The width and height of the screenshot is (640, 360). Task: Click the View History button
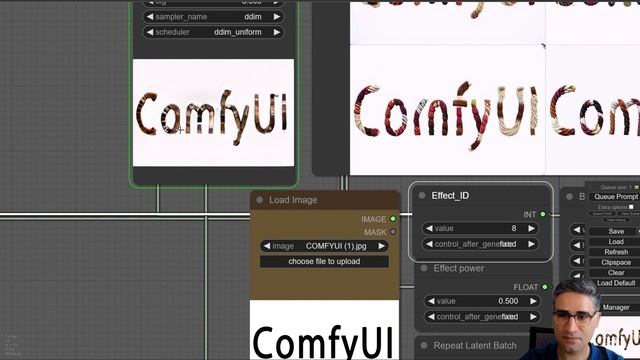click(616, 220)
